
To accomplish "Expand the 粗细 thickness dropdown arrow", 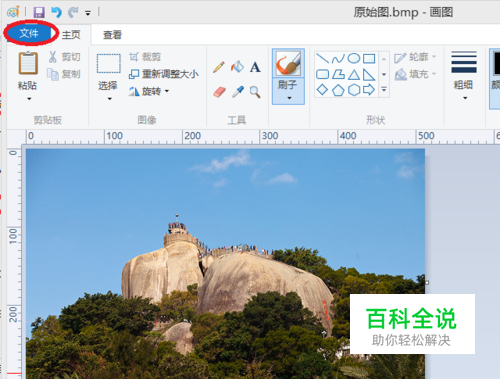I will [x=465, y=98].
